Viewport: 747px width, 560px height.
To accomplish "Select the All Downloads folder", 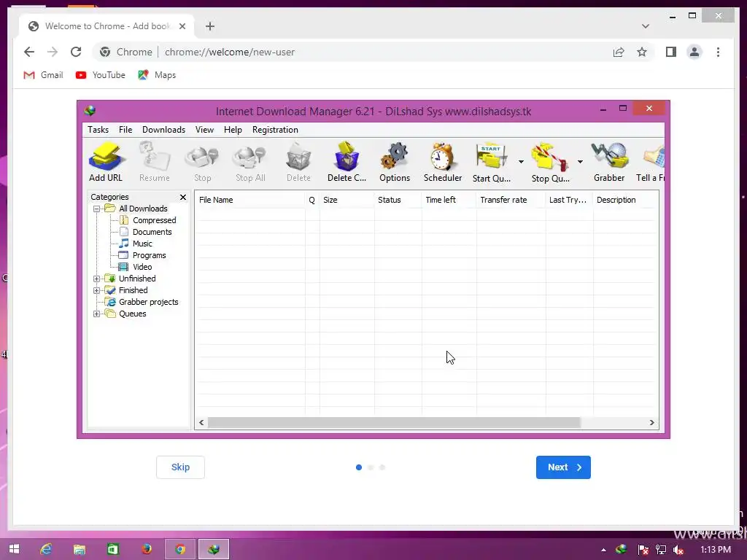I will pyautogui.click(x=143, y=209).
